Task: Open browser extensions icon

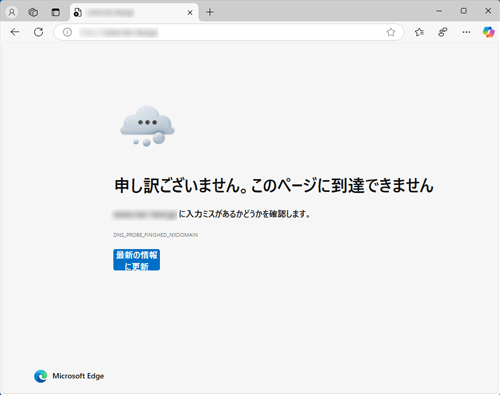Action: point(443,32)
